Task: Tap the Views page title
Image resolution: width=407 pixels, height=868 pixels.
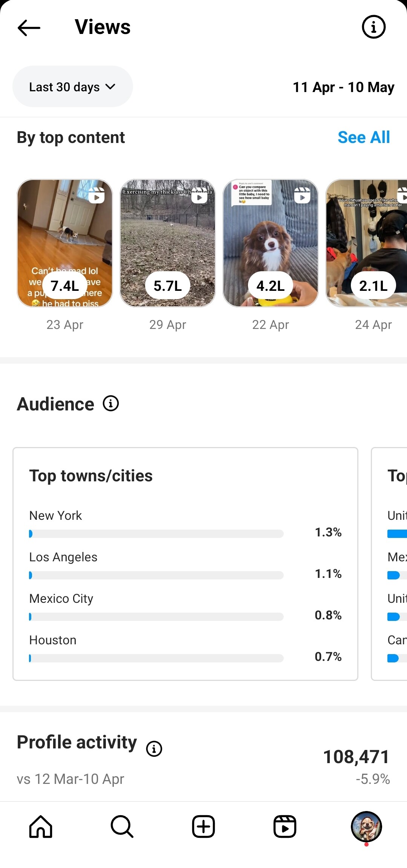Action: point(103,27)
